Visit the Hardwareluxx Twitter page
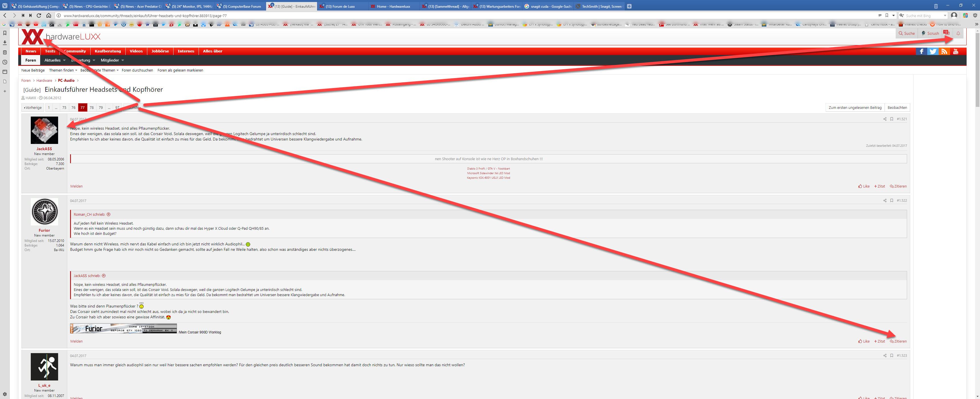This screenshot has width=980, height=399. pos(932,51)
